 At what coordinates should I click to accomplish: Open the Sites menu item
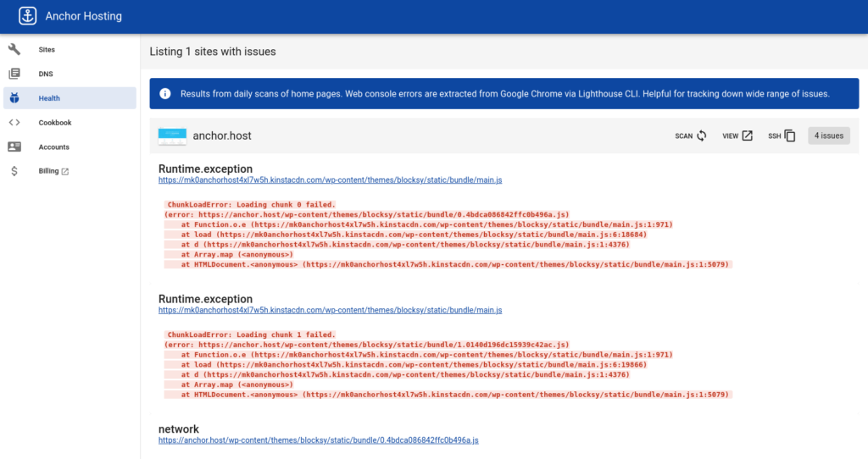47,50
